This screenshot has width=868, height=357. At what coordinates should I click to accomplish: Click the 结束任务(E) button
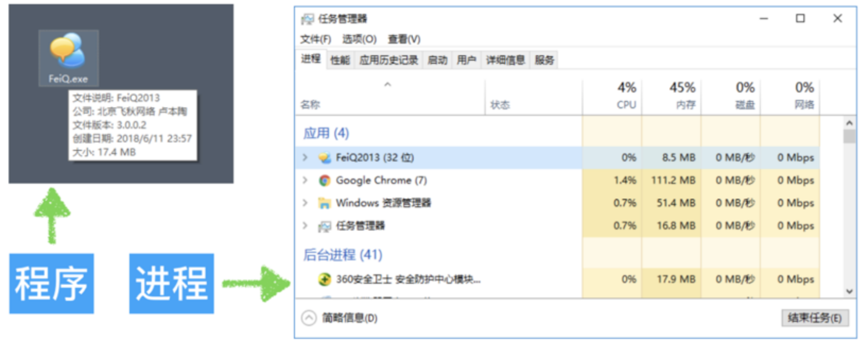pyautogui.click(x=815, y=318)
